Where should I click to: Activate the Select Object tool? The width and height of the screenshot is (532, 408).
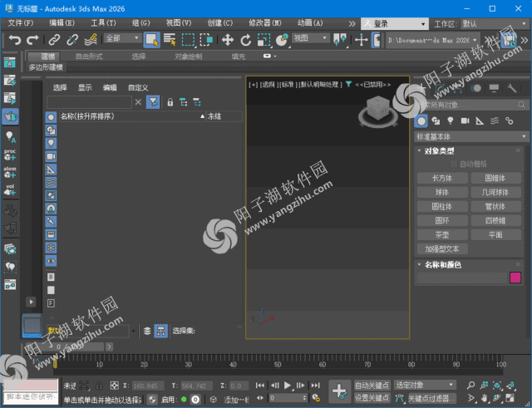151,40
